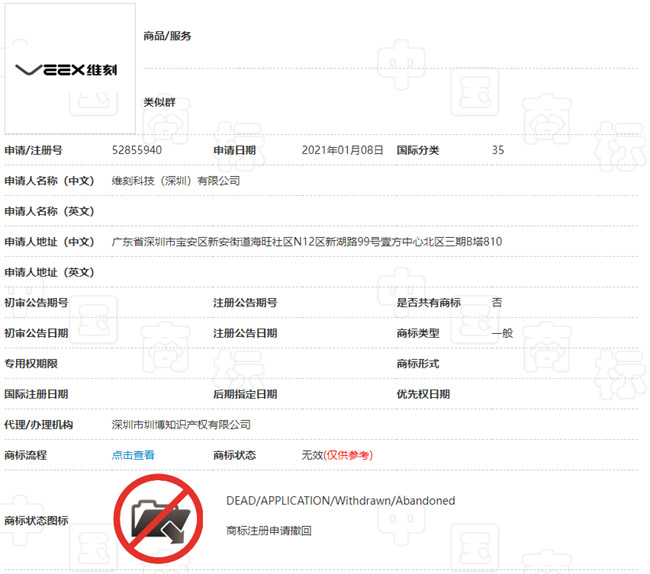Select the 商标注册申请撤回 description text
Image resolution: width=650 pixels, height=574 pixels.
click(269, 531)
